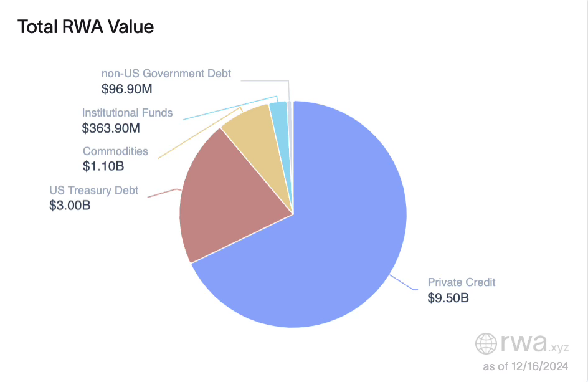Select the non-US Government Debt label
Viewport: 588px width, 382px height.
166,74
